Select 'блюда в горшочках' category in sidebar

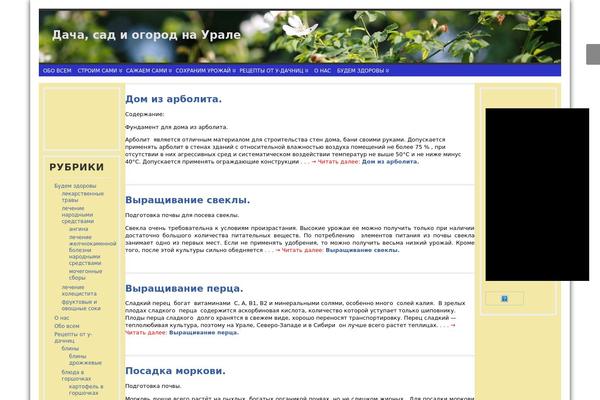[76, 375]
